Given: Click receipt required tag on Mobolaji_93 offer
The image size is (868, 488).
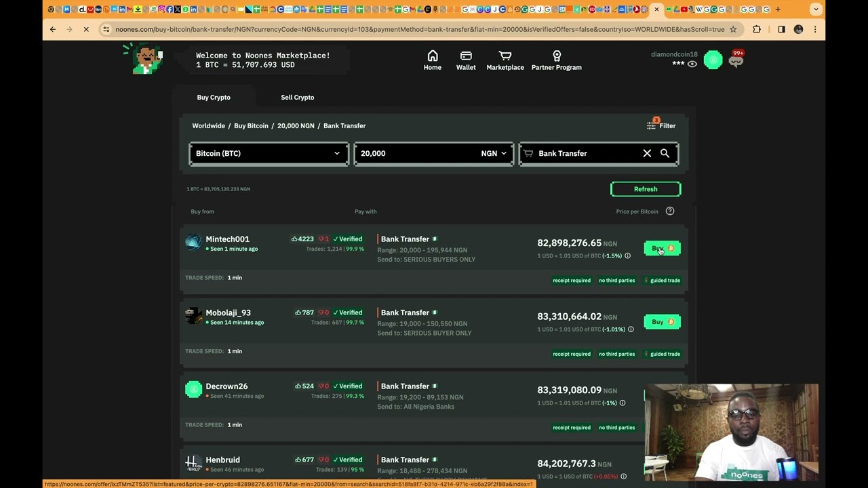Looking at the screenshot, I should pyautogui.click(x=572, y=354).
